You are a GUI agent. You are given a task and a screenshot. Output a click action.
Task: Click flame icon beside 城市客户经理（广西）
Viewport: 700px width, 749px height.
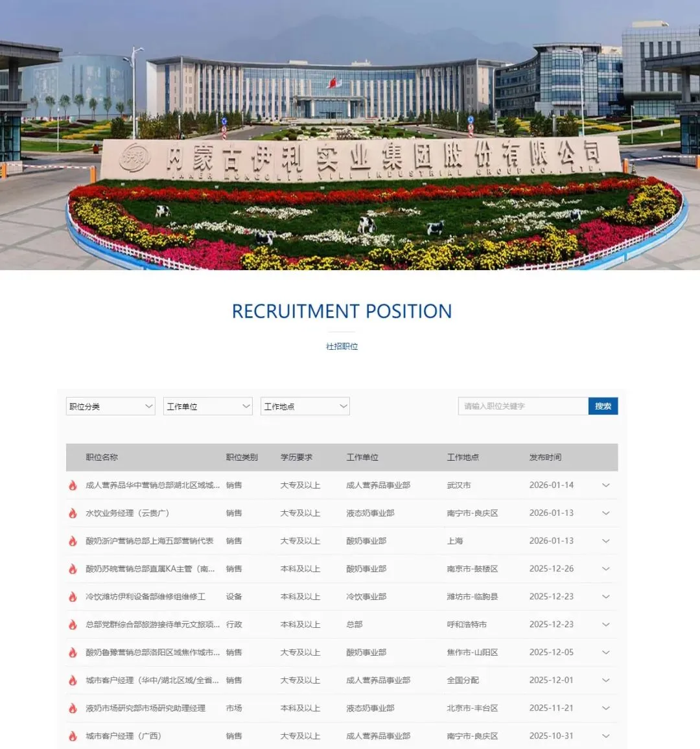coord(73,736)
